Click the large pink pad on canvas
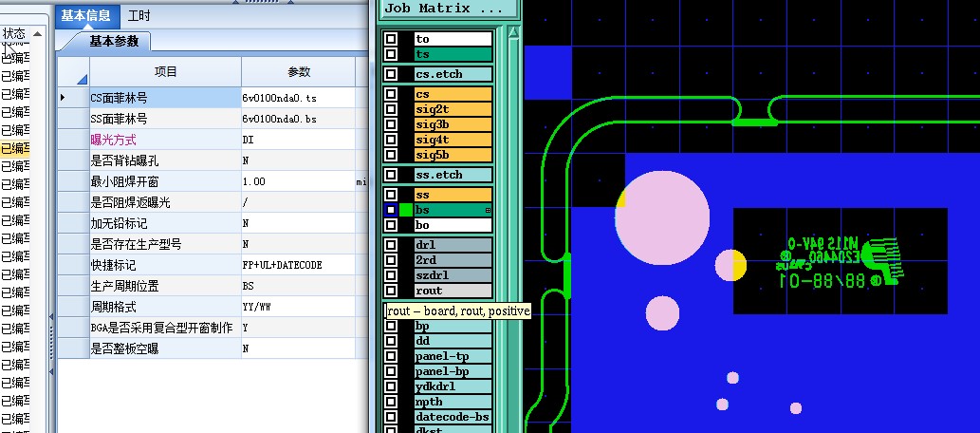This screenshot has width=980, height=433. click(662, 217)
